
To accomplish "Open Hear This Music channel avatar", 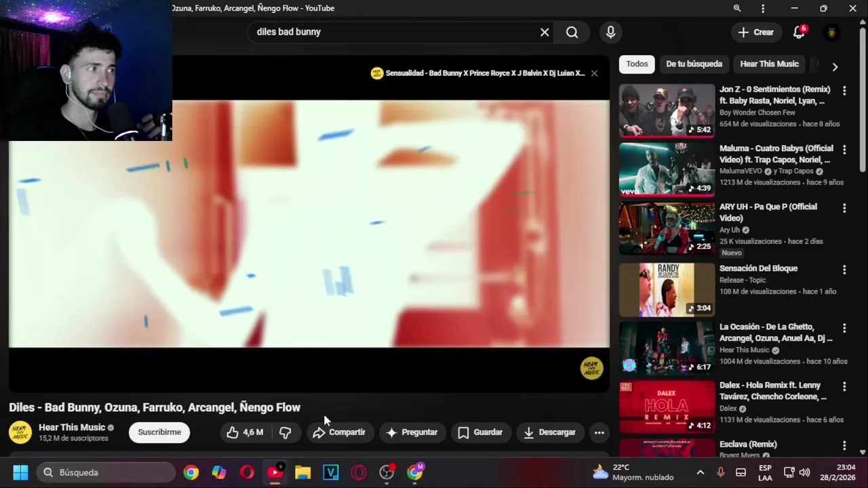I will point(20,432).
